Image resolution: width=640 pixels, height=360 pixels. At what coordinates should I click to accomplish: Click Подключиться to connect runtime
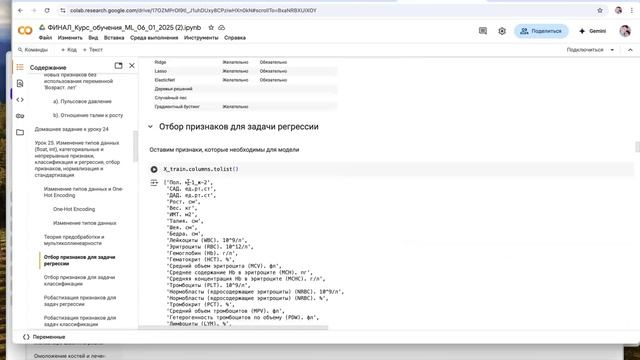(585, 50)
